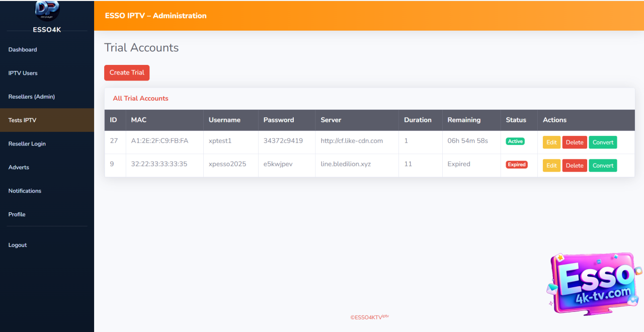
Task: Click the red Expired status badge
Action: click(516, 164)
